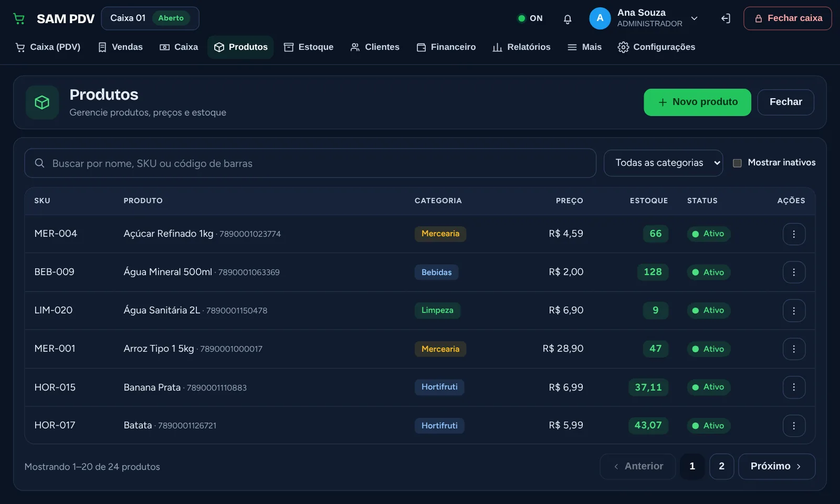840x504 pixels.
Task: Click the Fechar button
Action: (x=785, y=102)
